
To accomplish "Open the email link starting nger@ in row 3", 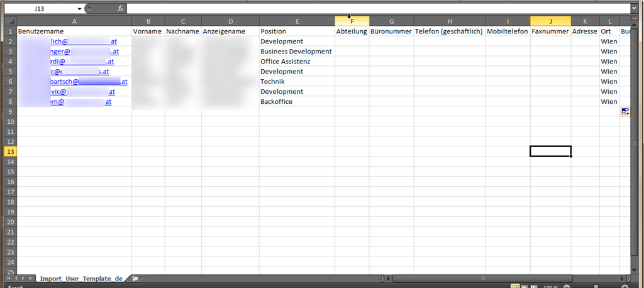I will (x=85, y=52).
